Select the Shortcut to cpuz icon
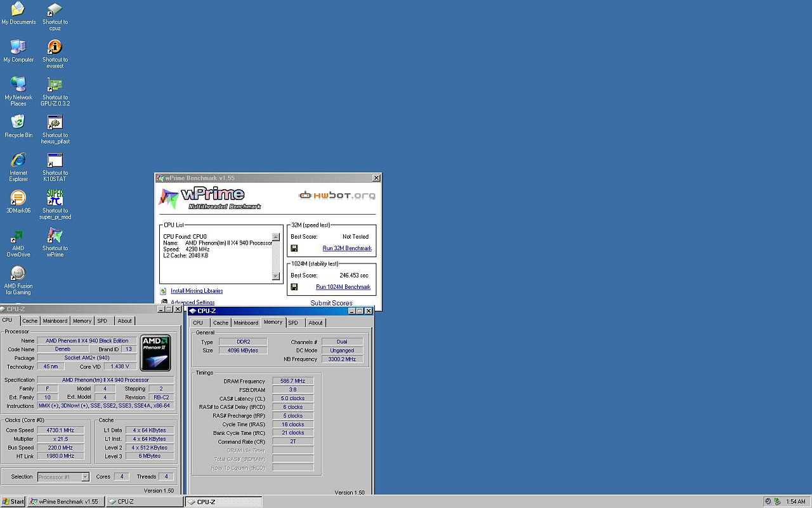Image resolution: width=812 pixels, height=508 pixels. pyautogui.click(x=55, y=17)
